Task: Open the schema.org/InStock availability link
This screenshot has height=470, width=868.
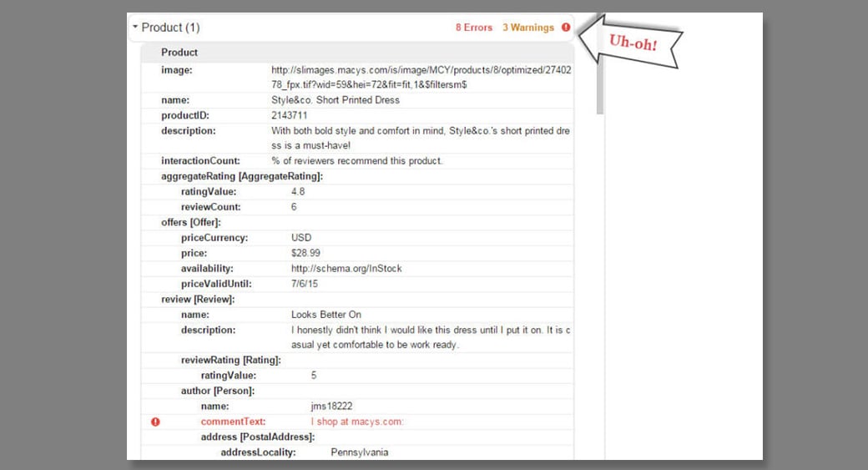Action: pos(346,269)
